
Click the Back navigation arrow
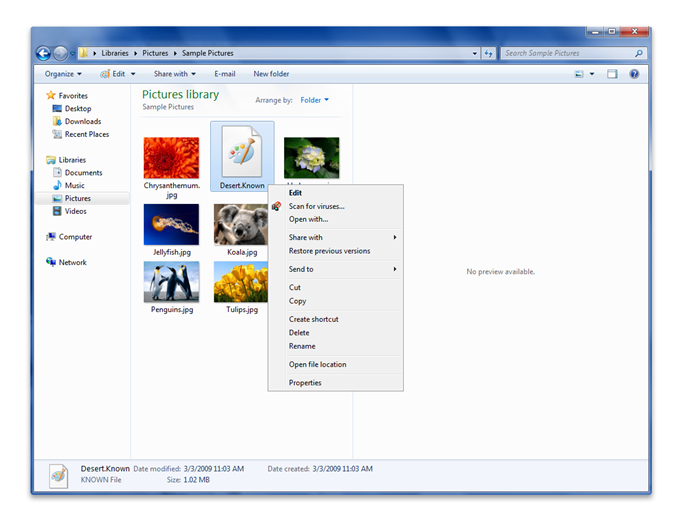pos(43,53)
